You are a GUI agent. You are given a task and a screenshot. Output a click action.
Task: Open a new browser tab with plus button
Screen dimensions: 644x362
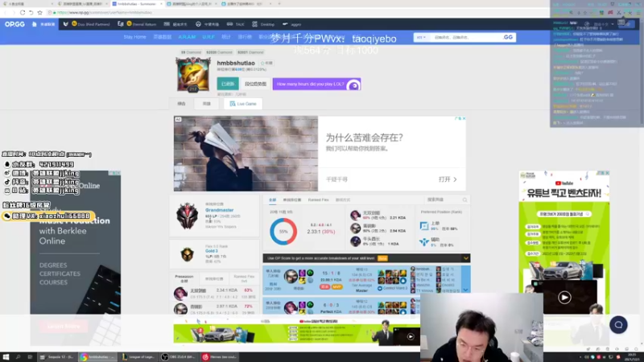(279, 4)
